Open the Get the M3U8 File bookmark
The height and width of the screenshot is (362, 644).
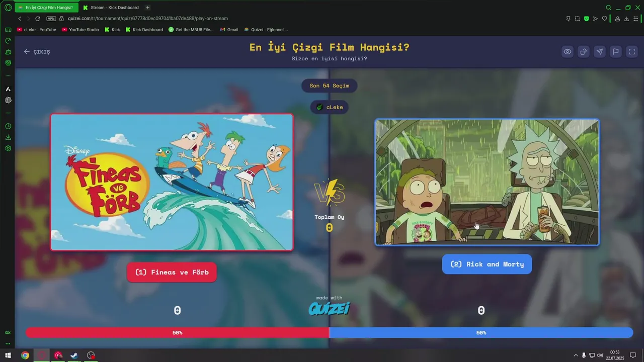coord(191,30)
